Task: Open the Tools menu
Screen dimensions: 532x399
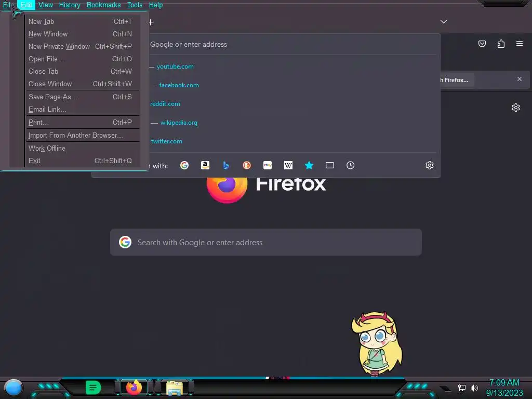Action: tap(135, 5)
